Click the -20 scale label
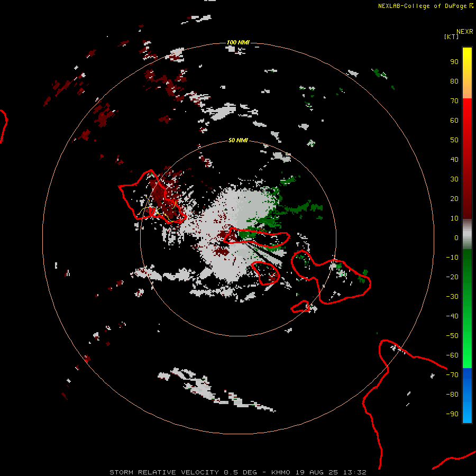Viewport: 476px width, 476px height. (x=452, y=277)
